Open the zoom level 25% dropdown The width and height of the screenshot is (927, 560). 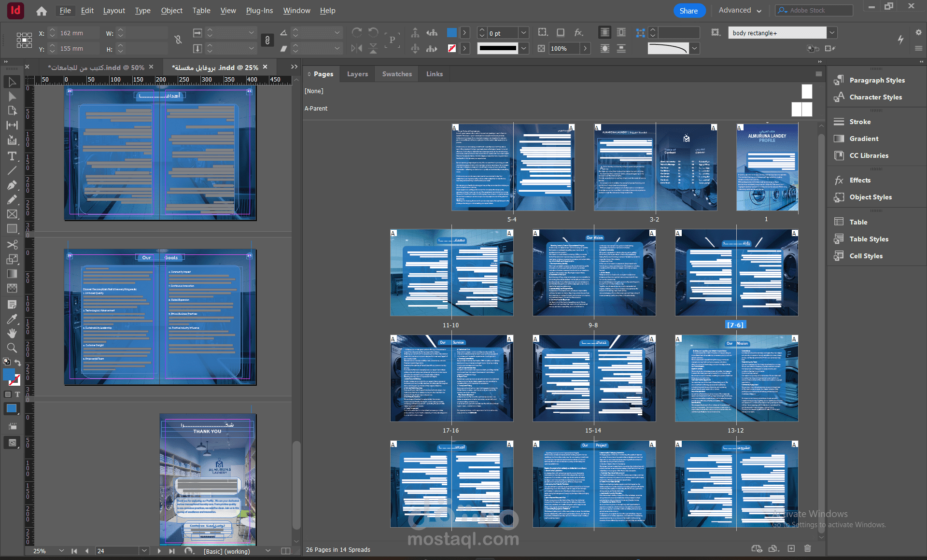[61, 551]
